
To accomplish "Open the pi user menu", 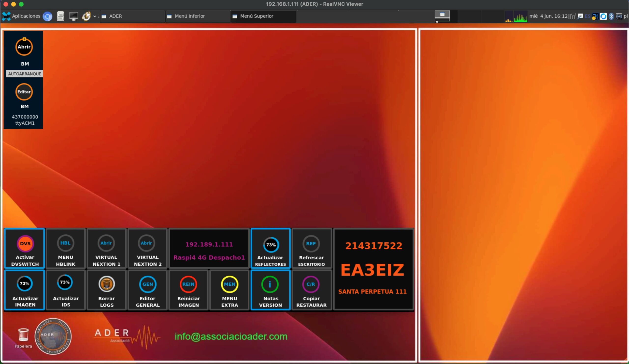I will tap(626, 16).
